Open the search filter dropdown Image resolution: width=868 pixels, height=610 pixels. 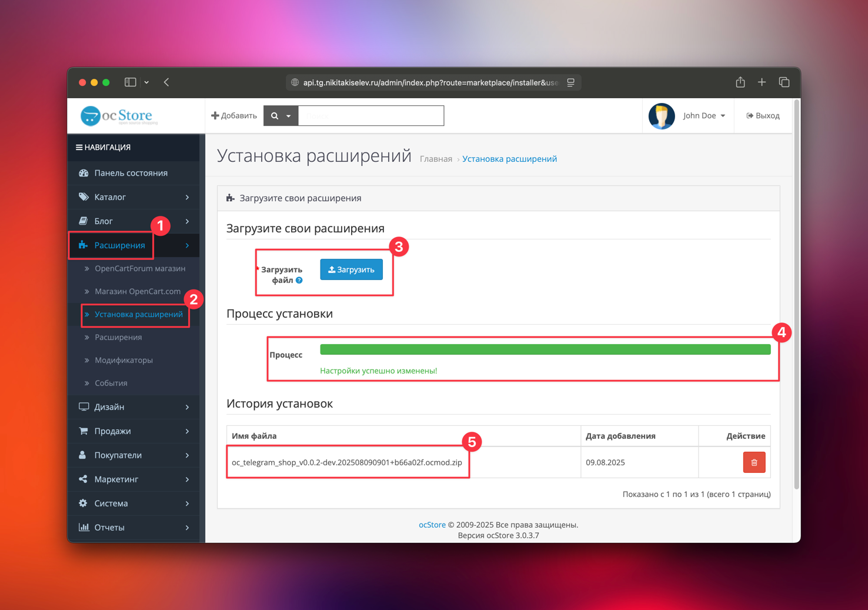point(281,116)
